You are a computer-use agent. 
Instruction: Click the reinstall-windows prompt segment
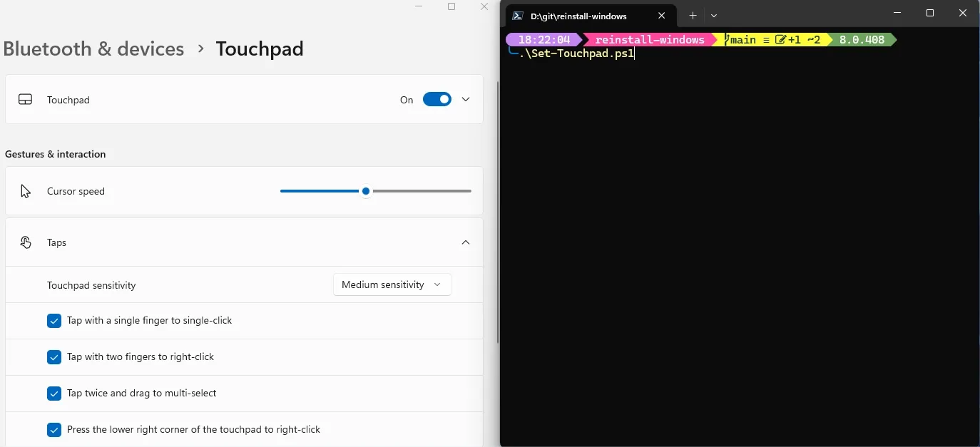[650, 40]
